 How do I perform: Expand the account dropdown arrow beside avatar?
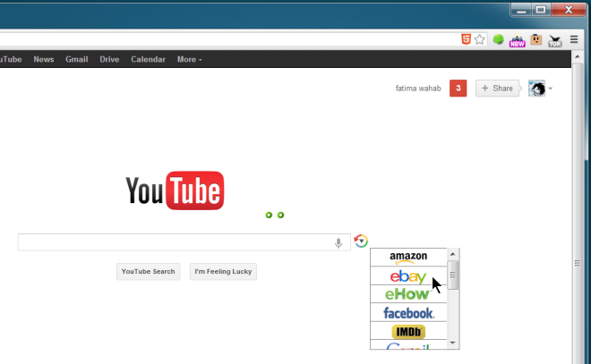pos(551,89)
